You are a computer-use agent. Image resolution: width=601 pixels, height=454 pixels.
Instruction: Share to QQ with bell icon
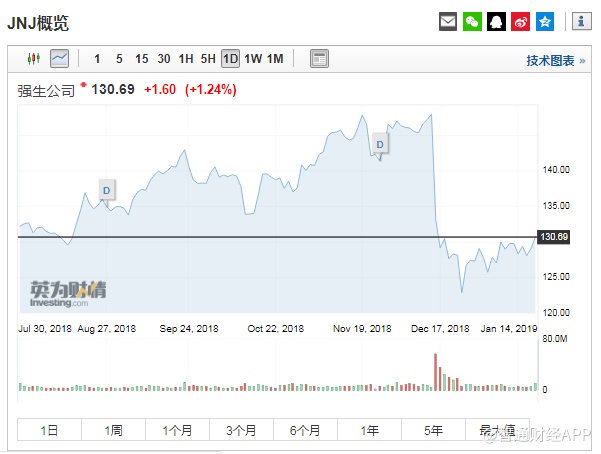tap(496, 21)
